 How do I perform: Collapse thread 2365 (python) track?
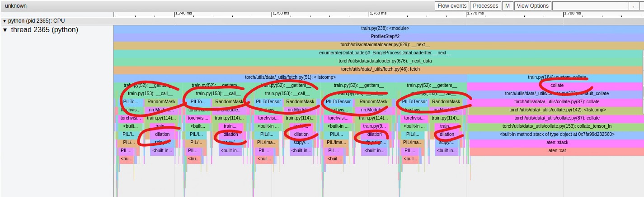tap(5, 30)
